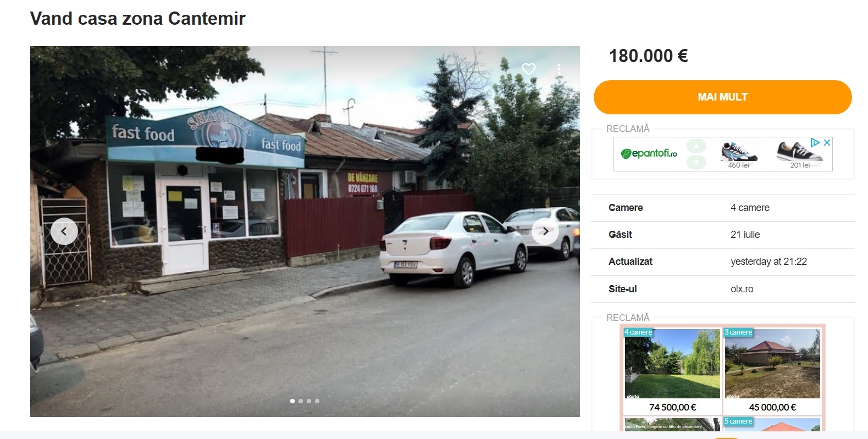Open the three-dot options menu on photo
This screenshot has width=868, height=439.
[x=559, y=69]
